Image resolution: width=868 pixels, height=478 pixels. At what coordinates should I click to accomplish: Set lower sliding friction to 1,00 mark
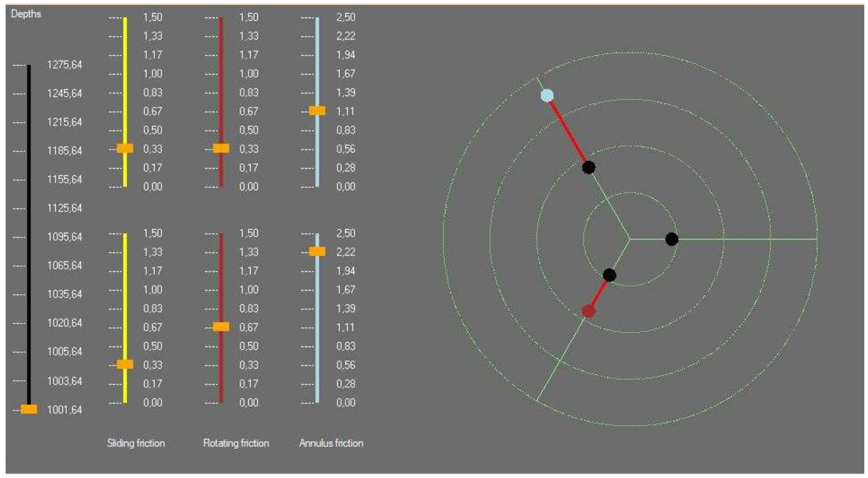125,290
